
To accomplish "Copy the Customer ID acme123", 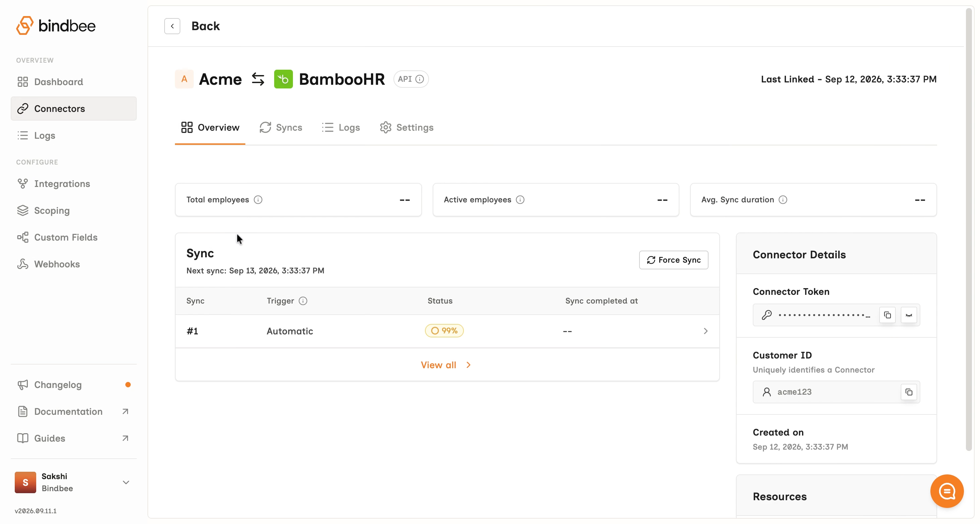I will (909, 392).
